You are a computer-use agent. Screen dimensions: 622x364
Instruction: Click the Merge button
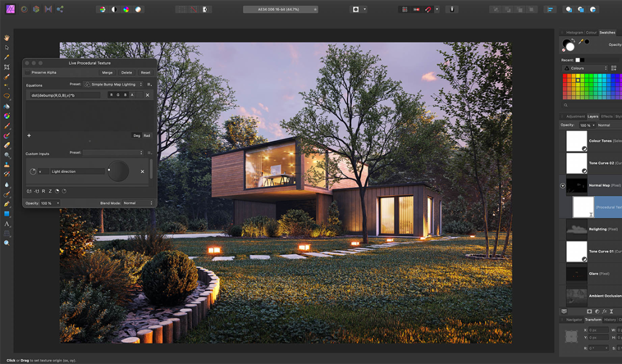tap(107, 72)
